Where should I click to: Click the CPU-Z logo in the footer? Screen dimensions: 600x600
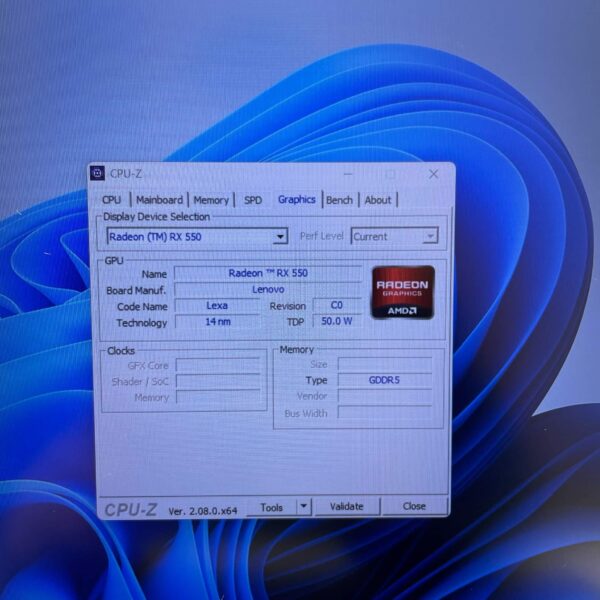[130, 510]
